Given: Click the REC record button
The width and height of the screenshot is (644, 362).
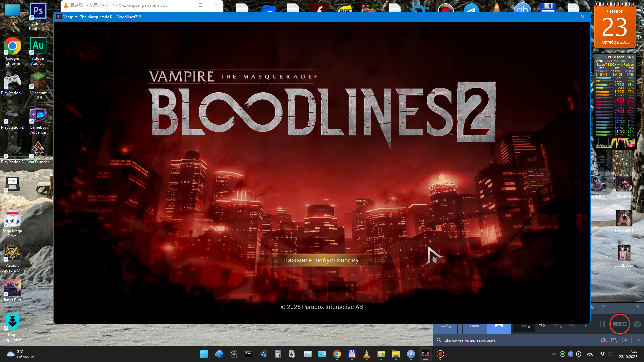Looking at the screenshot, I should pos(620,324).
